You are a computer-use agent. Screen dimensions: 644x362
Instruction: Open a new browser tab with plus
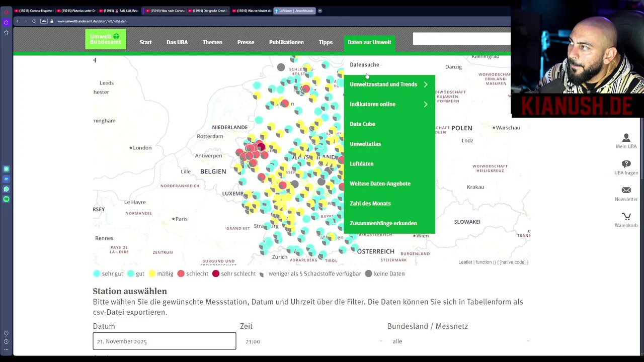(320, 11)
